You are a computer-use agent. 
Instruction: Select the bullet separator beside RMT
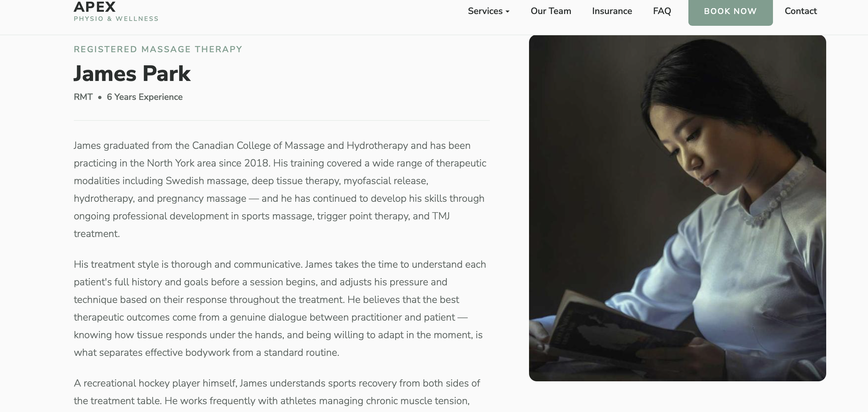tap(99, 98)
